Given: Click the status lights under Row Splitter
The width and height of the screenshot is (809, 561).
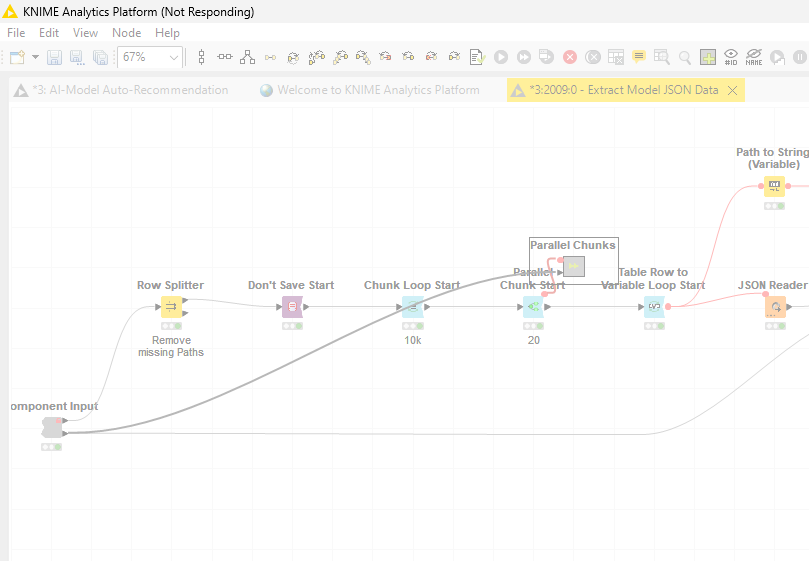Looking at the screenshot, I should tap(171, 326).
